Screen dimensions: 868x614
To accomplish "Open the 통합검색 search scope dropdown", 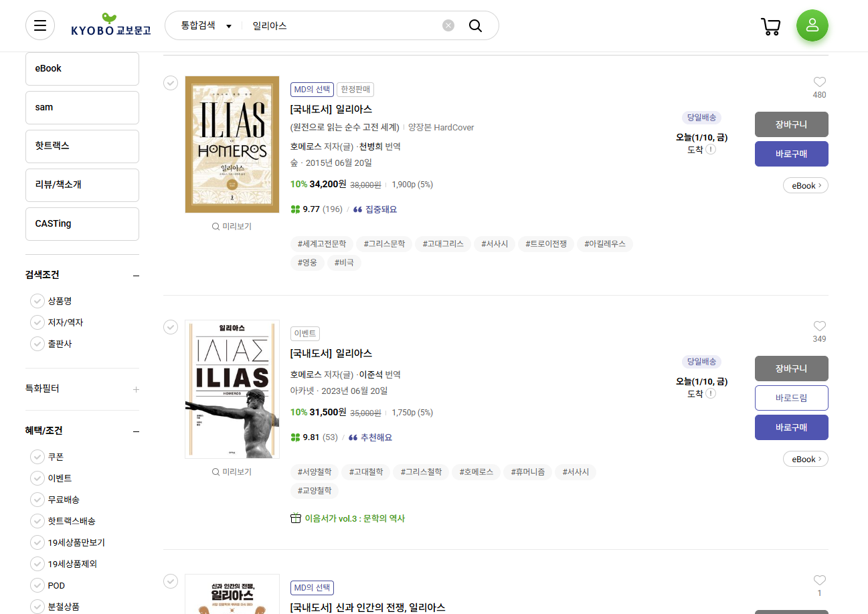I will click(205, 25).
